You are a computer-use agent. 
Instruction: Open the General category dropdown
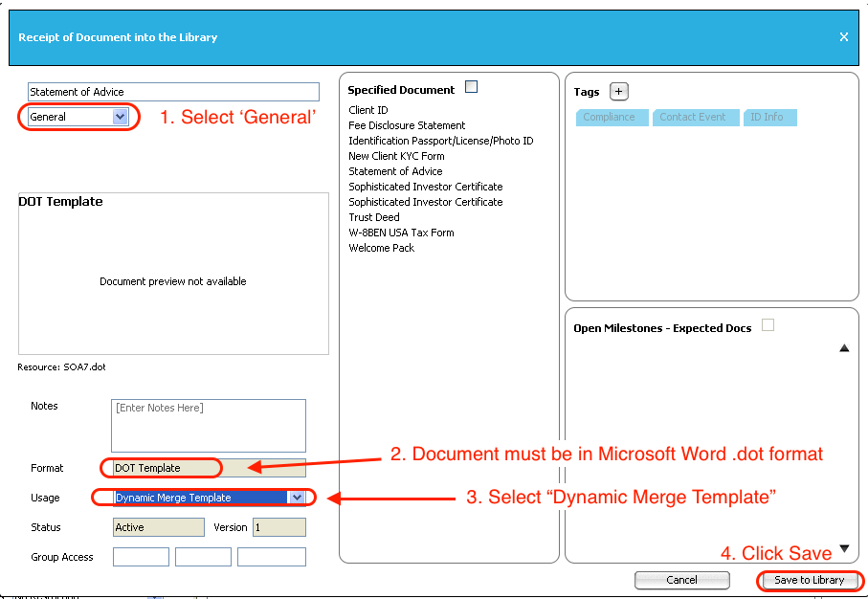[120, 117]
